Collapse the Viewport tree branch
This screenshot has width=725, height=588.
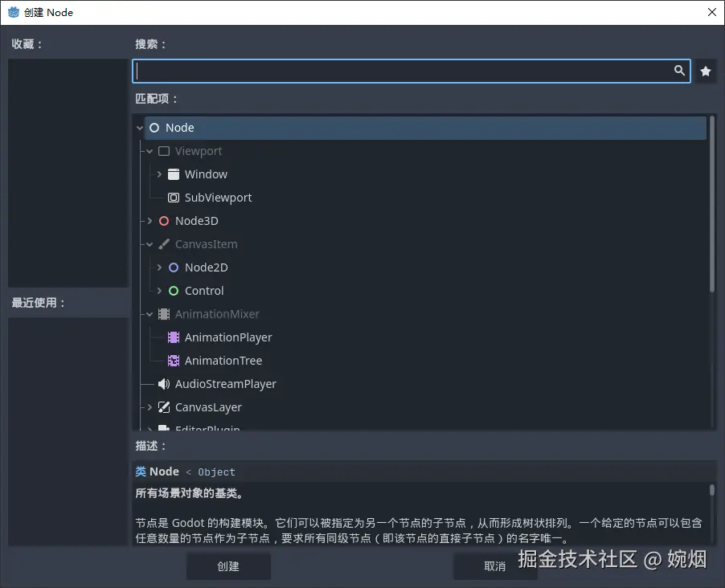150,150
